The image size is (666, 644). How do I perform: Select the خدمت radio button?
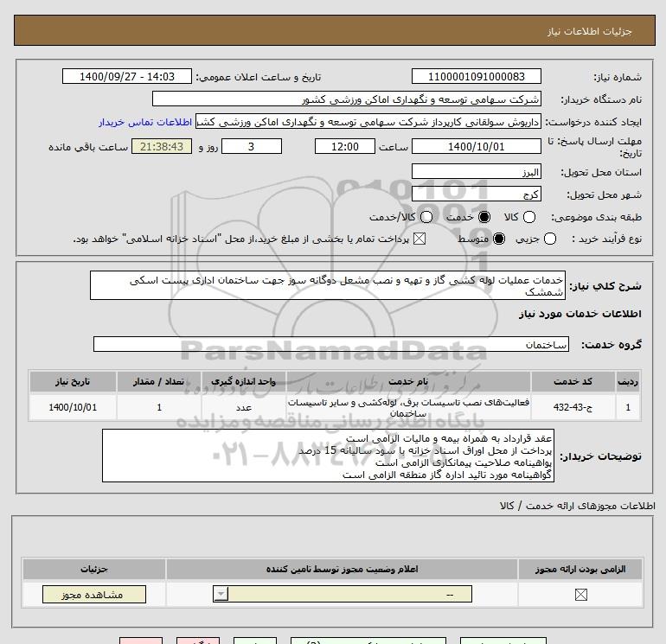484,217
